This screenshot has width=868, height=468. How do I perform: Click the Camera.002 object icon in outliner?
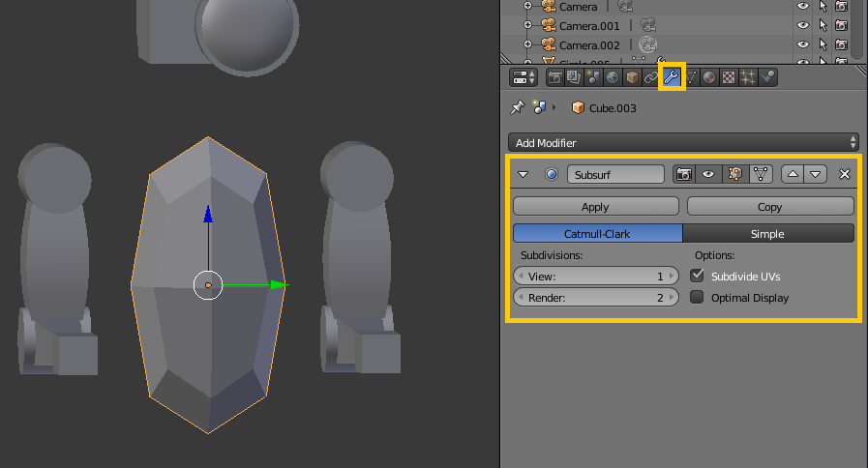[x=548, y=44]
